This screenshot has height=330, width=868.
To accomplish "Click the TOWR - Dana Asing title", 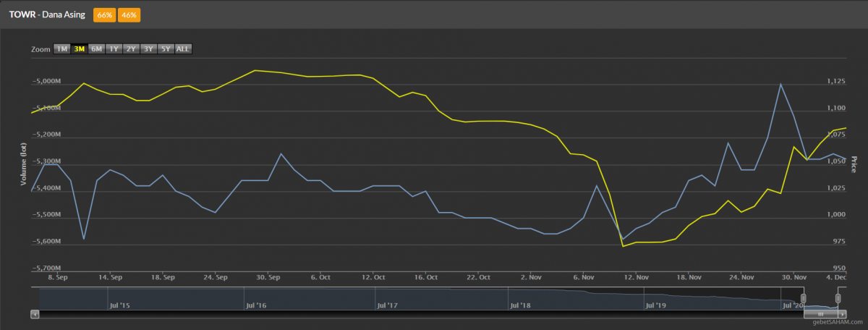I will pos(47,14).
